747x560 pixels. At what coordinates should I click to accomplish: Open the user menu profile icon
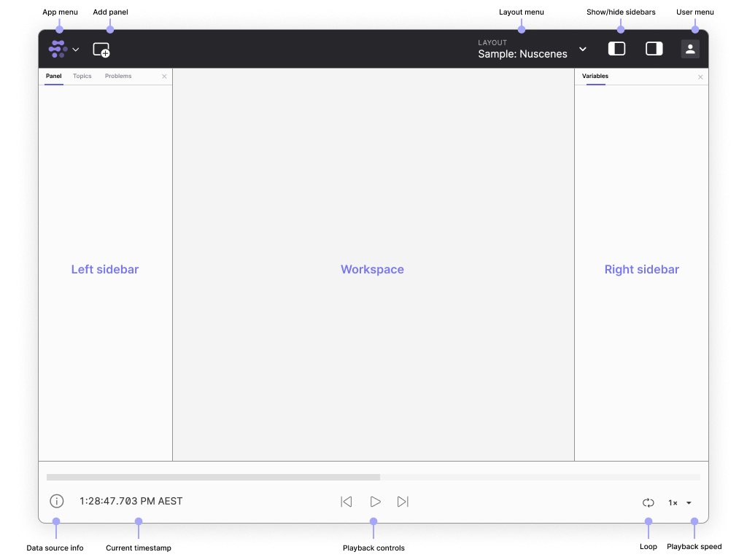[x=690, y=49]
